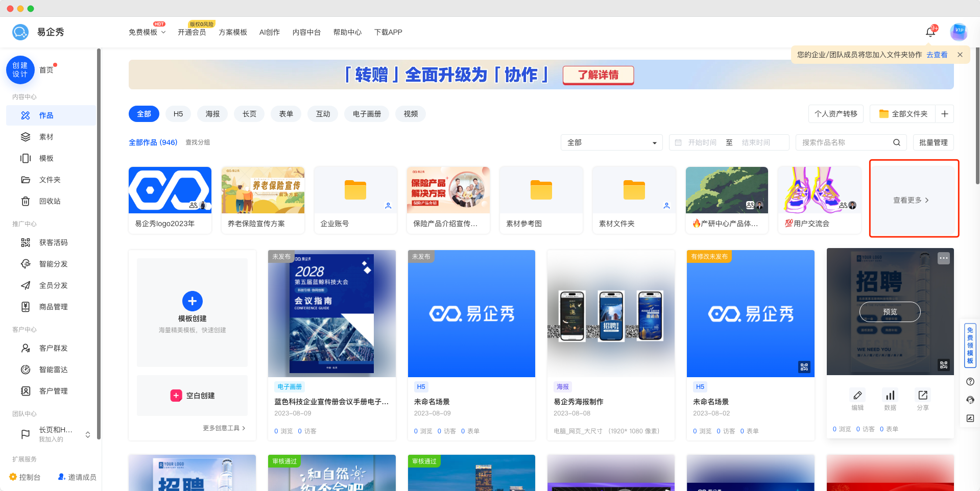
Task: Click the help question mark icon
Action: tap(970, 382)
